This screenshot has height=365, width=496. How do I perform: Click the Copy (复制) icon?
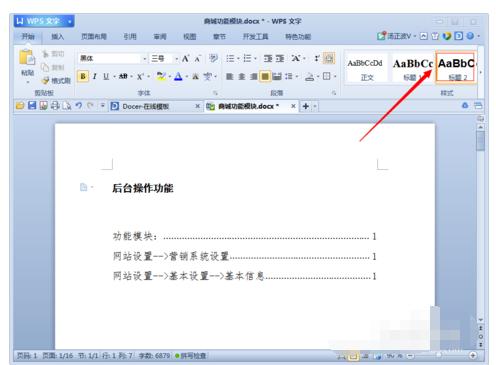click(45, 67)
